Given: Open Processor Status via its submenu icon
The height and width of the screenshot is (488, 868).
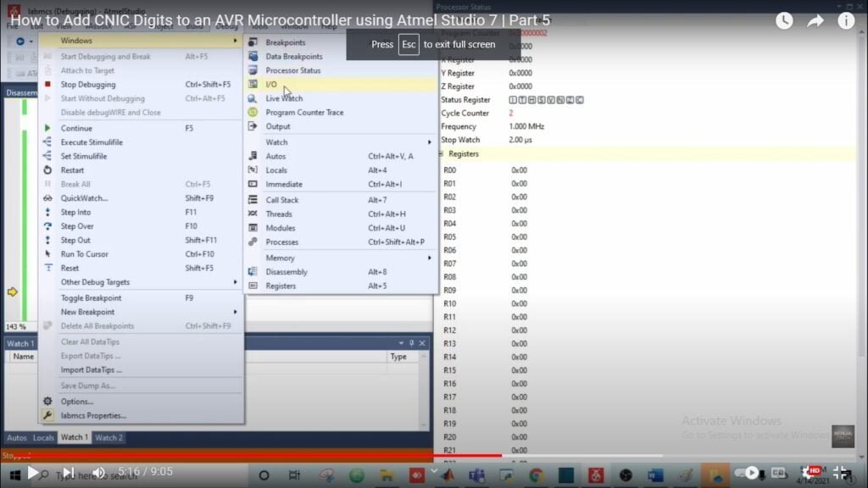Looking at the screenshot, I should click(x=253, y=70).
